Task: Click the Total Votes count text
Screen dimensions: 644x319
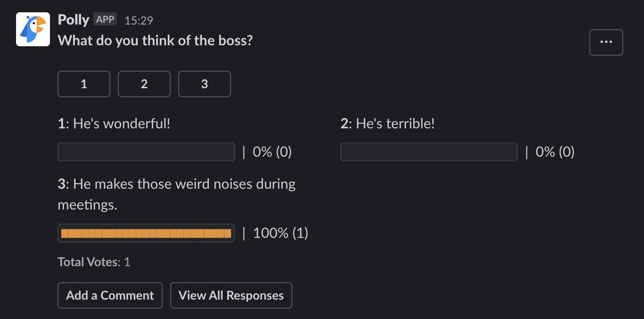Action: point(94,262)
